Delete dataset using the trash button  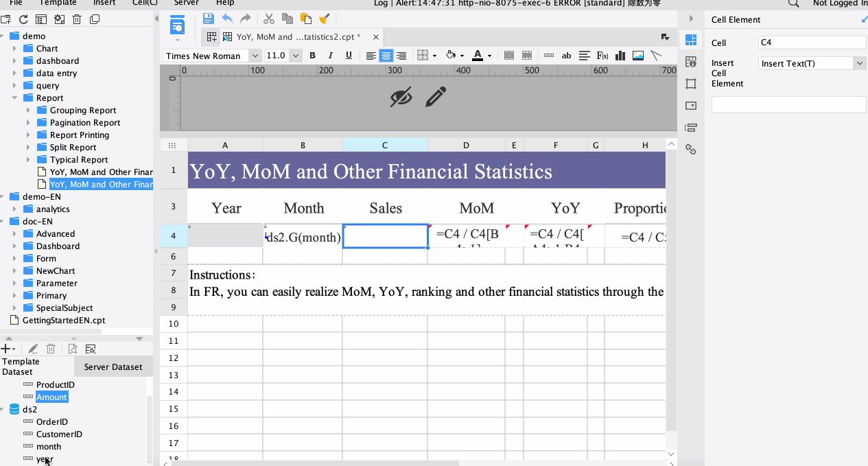[51, 349]
